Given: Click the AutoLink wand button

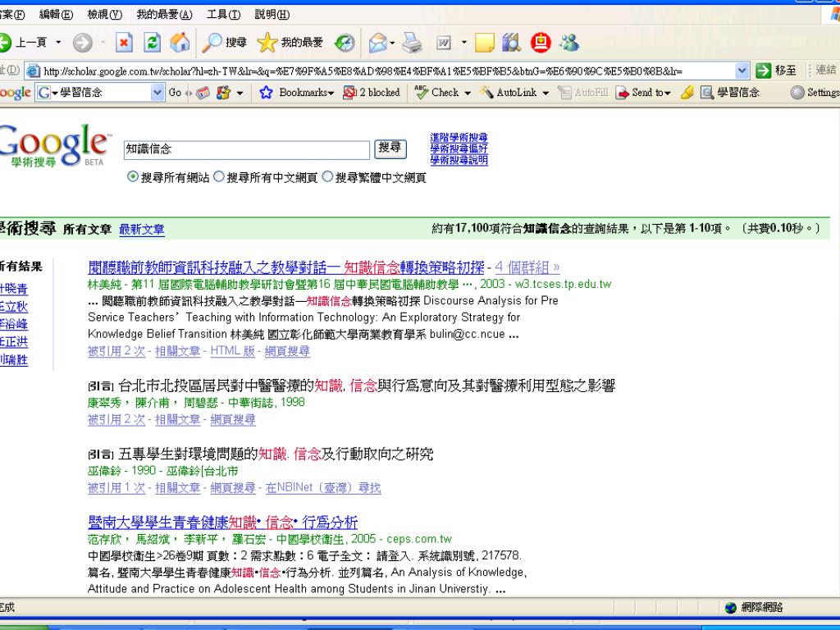Looking at the screenshot, I should click(x=508, y=93).
